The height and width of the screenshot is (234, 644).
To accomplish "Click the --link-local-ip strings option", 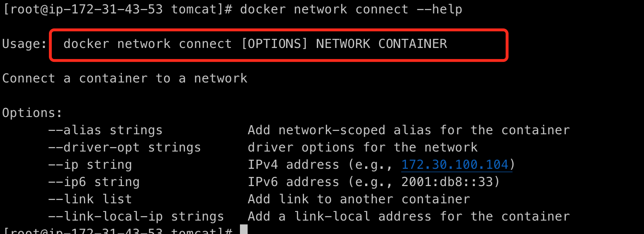I will click(x=136, y=216).
